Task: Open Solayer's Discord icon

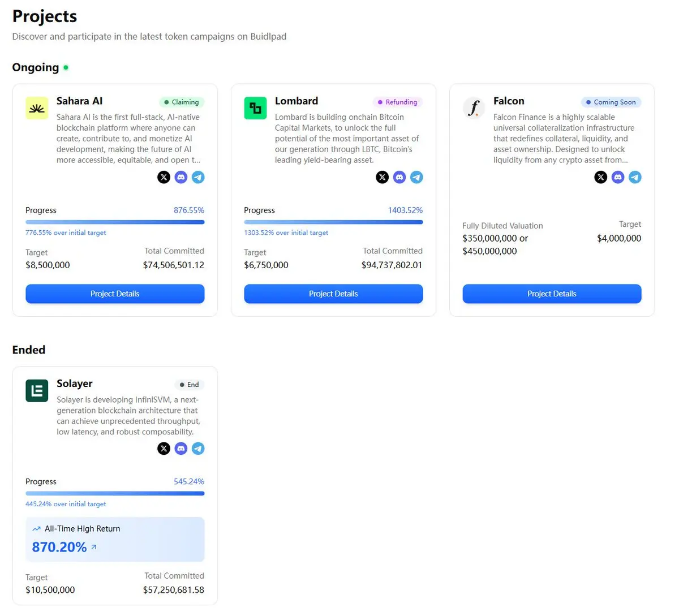Action: coord(181,449)
